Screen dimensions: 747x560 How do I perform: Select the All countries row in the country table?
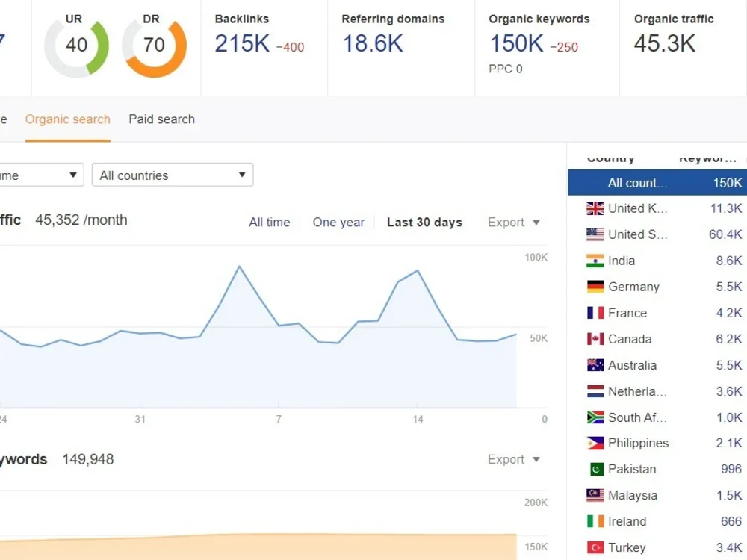point(657,183)
